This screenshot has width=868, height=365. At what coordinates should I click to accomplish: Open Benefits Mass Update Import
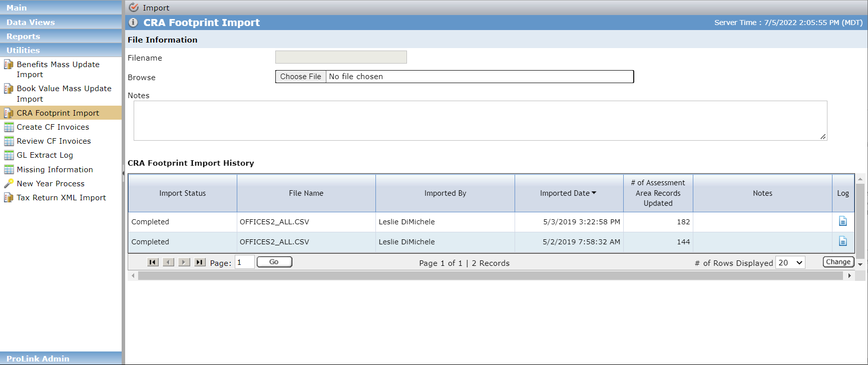coord(58,70)
